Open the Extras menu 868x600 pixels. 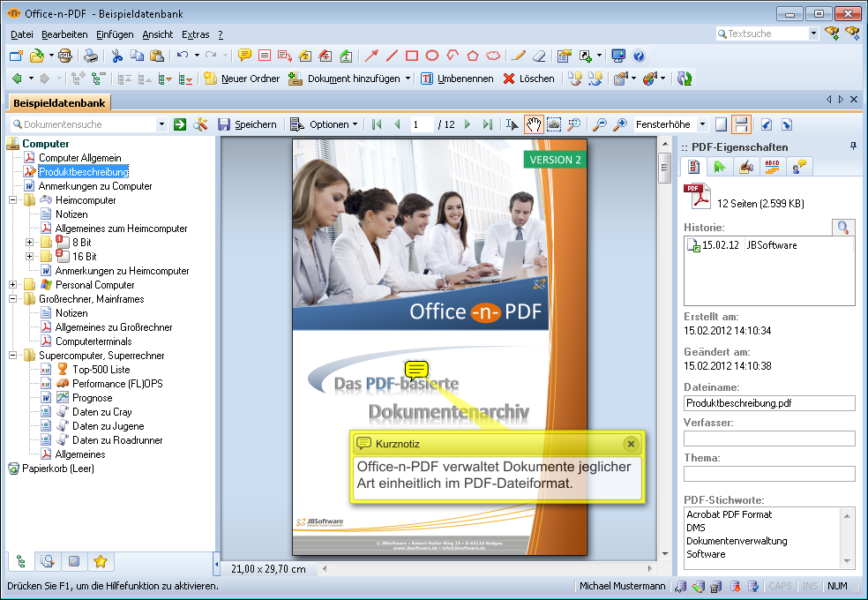tap(196, 34)
